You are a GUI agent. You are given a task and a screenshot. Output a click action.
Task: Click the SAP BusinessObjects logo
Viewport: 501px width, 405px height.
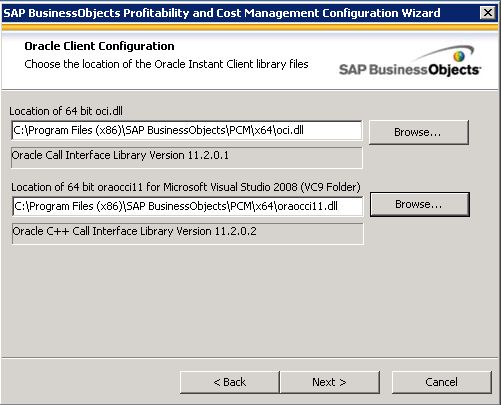(410, 61)
